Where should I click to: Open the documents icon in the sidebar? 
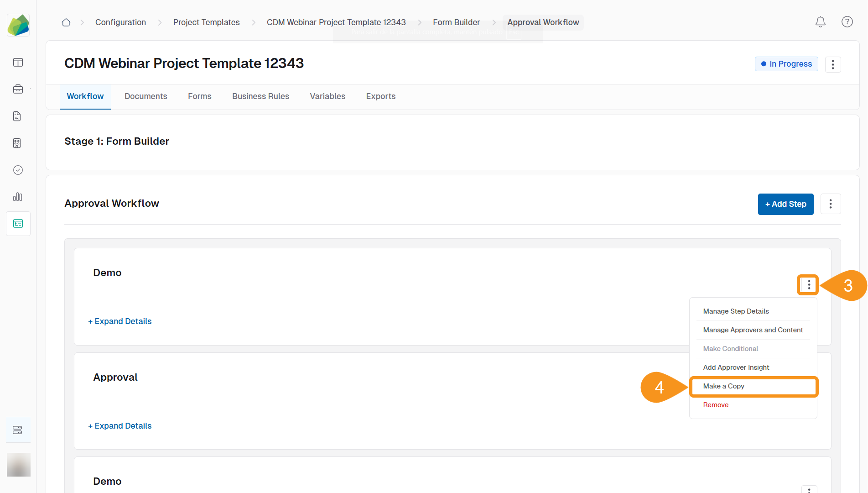(x=17, y=116)
